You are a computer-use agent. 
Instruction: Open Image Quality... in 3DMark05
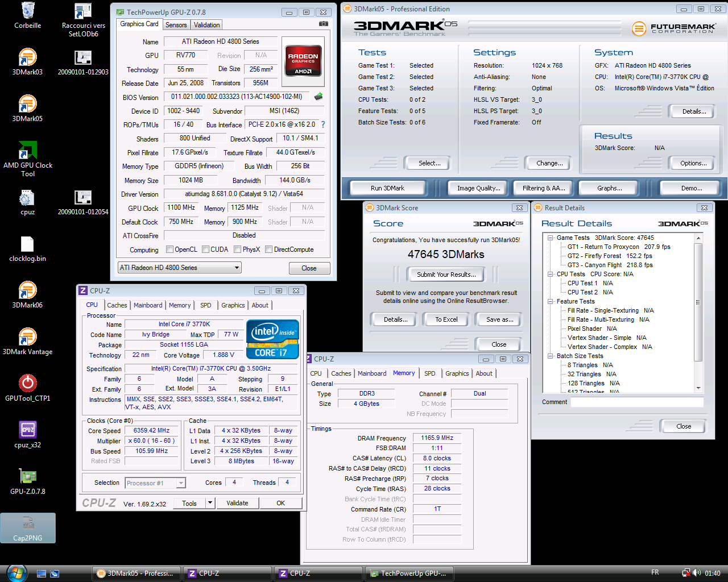coord(479,188)
